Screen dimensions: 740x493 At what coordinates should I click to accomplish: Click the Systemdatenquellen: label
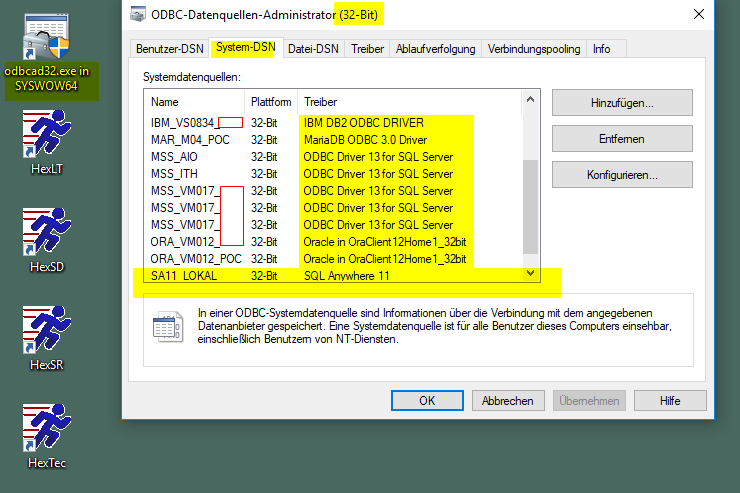pyautogui.click(x=192, y=77)
